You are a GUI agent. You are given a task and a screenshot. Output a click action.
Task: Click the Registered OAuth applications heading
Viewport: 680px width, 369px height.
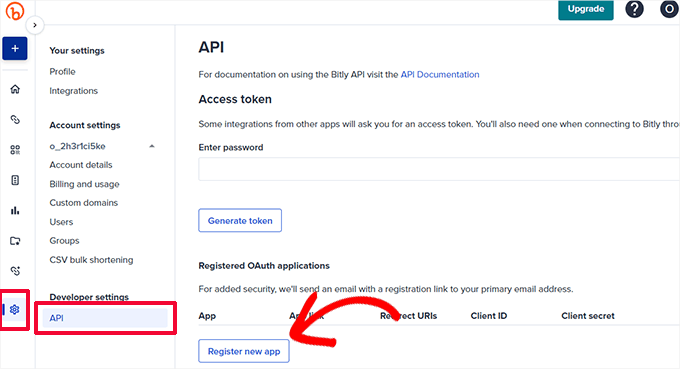tap(264, 266)
